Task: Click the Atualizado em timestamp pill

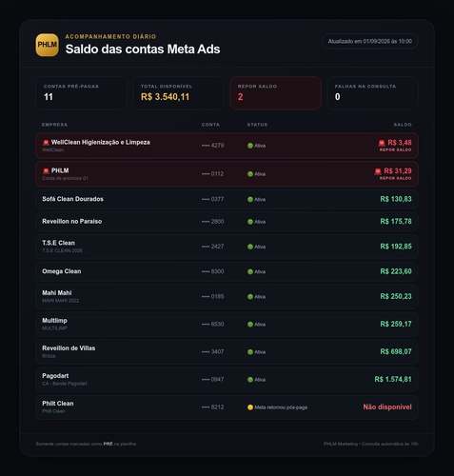Action: (x=370, y=41)
